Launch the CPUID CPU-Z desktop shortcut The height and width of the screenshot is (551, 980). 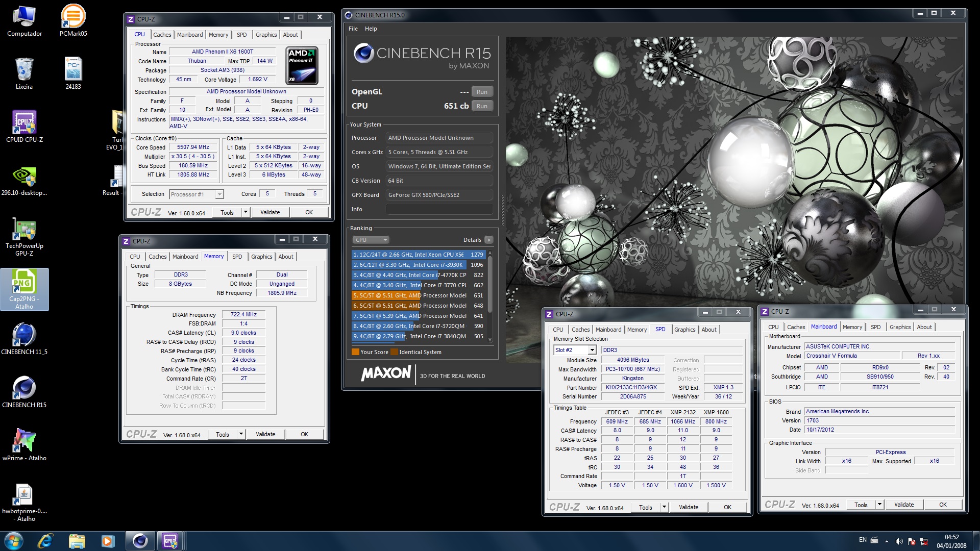(24, 127)
